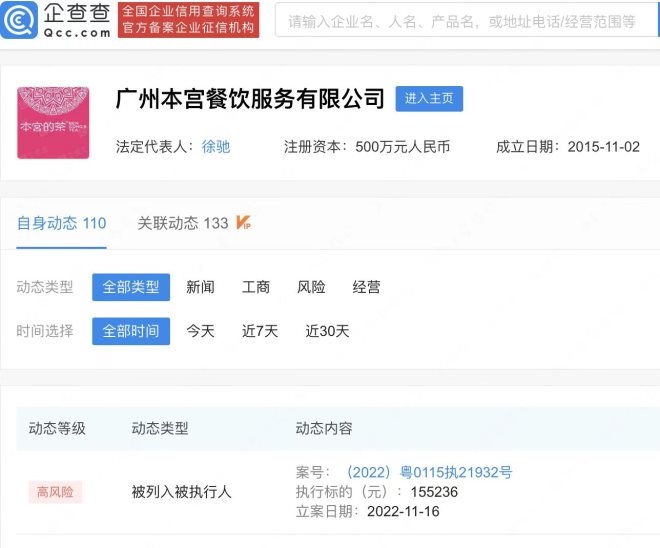Filter dynamics by 新闻
The image size is (660, 548).
tap(200, 287)
